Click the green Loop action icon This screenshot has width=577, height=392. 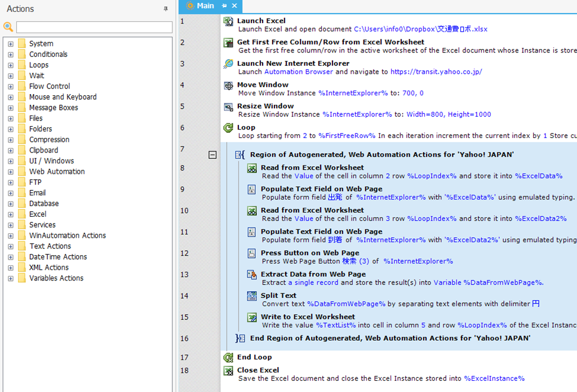point(228,128)
